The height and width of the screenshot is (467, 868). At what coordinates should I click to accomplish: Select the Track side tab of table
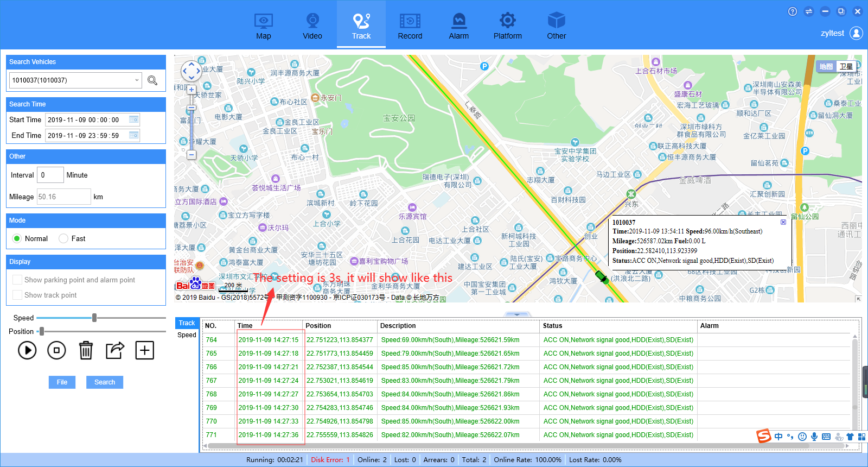coord(187,323)
